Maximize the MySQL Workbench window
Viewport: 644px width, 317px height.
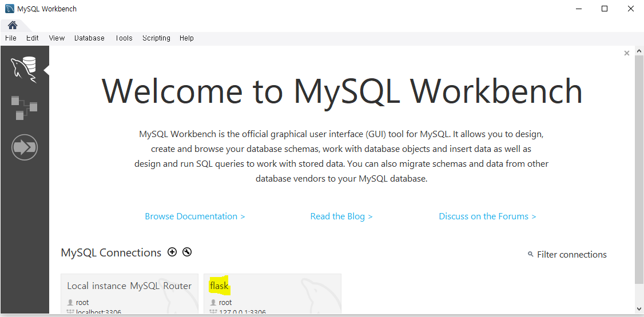(605, 9)
